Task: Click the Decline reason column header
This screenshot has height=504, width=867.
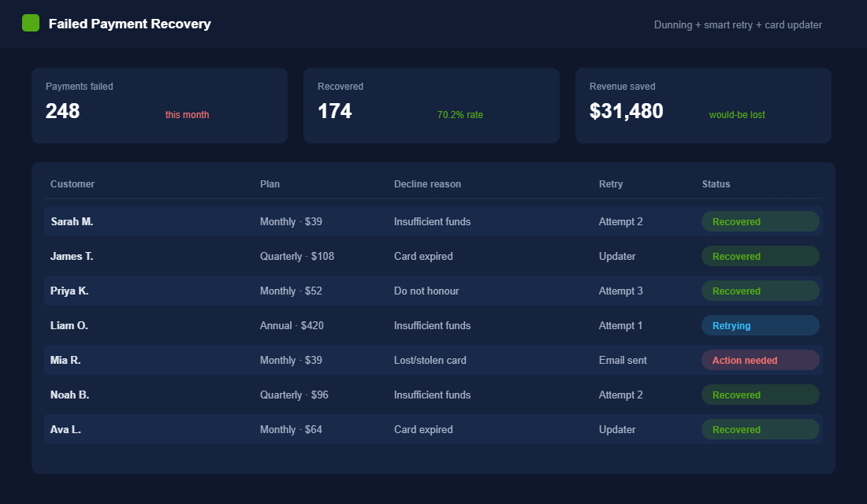Action: coord(427,184)
